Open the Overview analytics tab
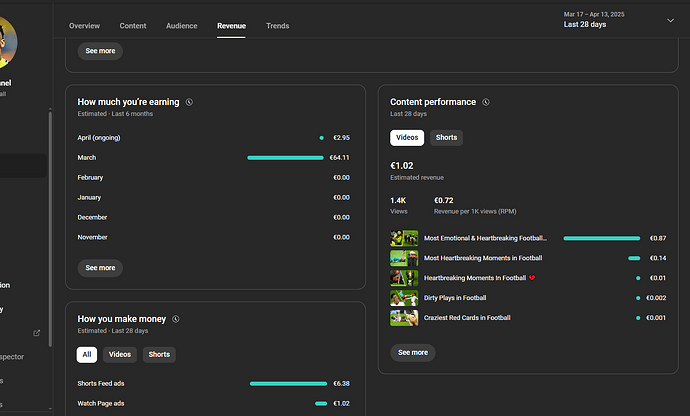This screenshot has width=690, height=416. point(84,26)
